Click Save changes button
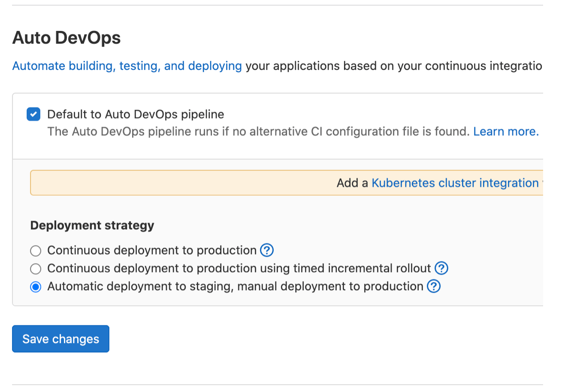Viewport: 569px width, 392px height. [60, 339]
